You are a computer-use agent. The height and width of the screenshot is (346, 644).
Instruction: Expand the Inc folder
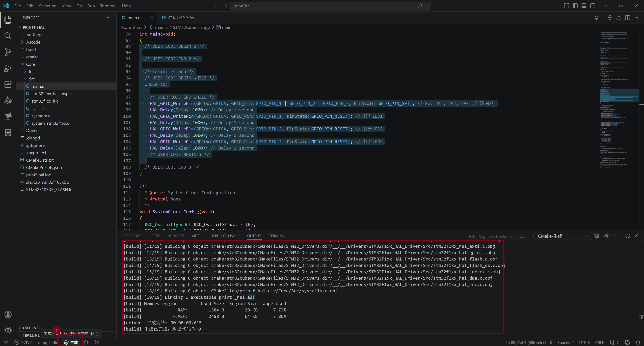66,72
